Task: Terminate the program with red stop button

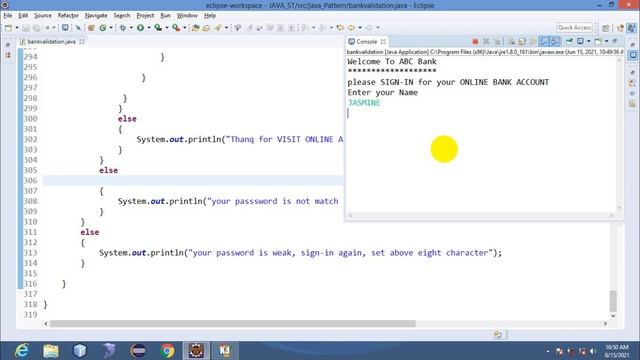Action: pos(475,42)
